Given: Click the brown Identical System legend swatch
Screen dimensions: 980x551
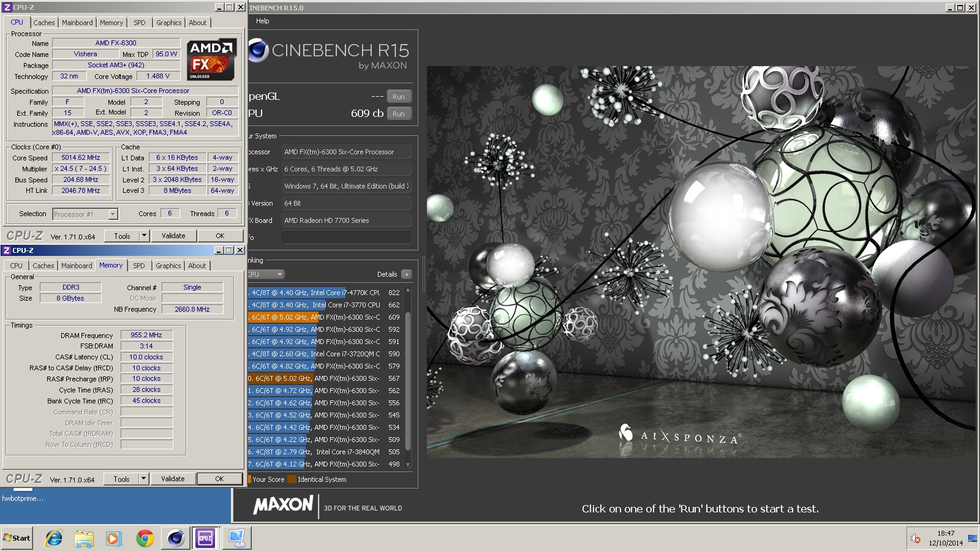Looking at the screenshot, I should pos(292,479).
